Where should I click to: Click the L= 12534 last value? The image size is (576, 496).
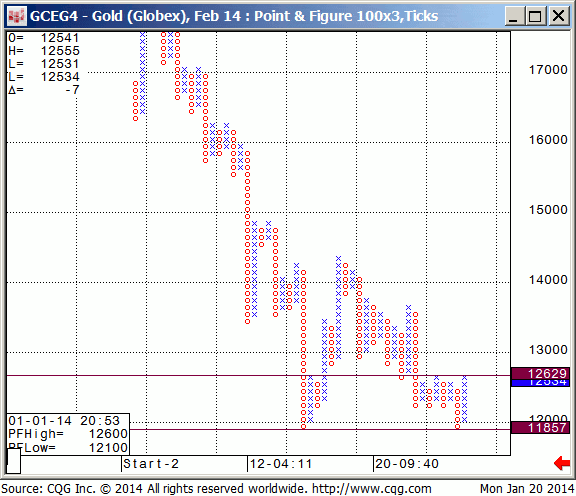pyautogui.click(x=44, y=77)
